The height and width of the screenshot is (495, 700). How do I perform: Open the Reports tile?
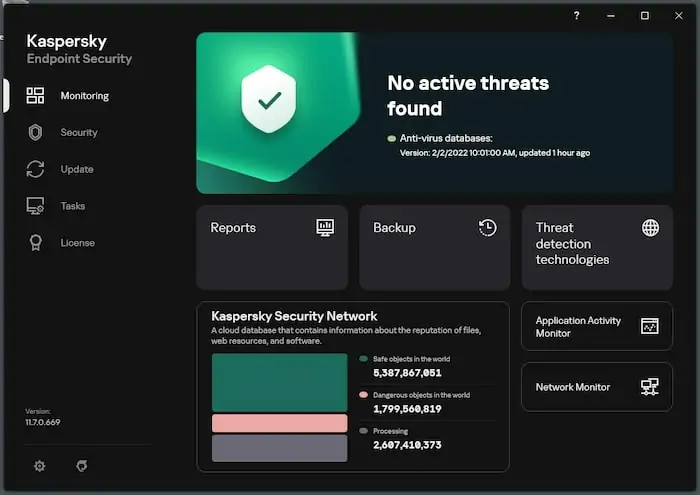coord(272,248)
